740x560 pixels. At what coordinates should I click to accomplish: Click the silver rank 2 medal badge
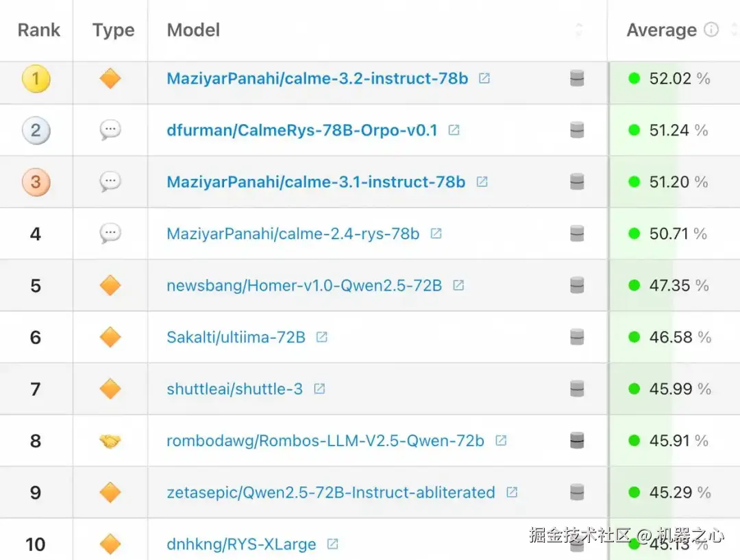click(x=36, y=130)
